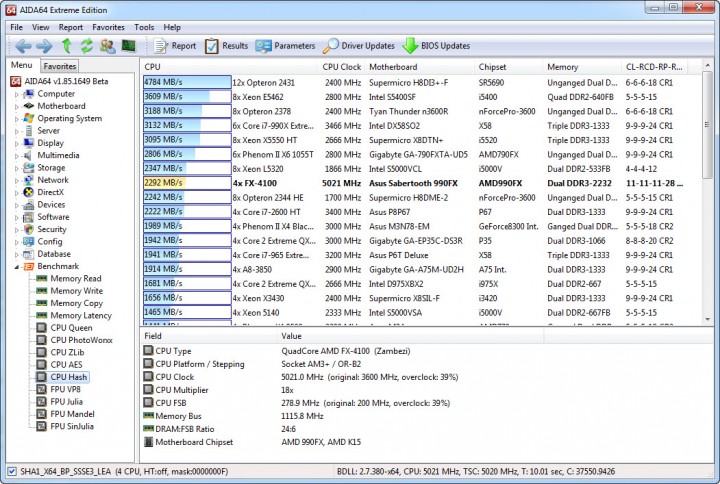Check for BIOS Updates

click(436, 46)
